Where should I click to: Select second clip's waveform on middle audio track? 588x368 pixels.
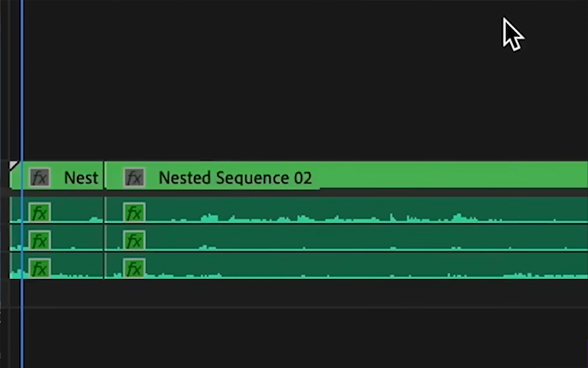[x=331, y=240]
